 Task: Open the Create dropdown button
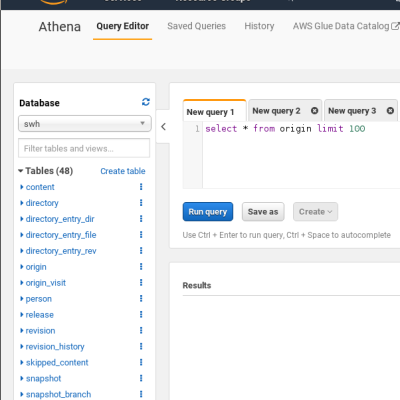tap(315, 212)
